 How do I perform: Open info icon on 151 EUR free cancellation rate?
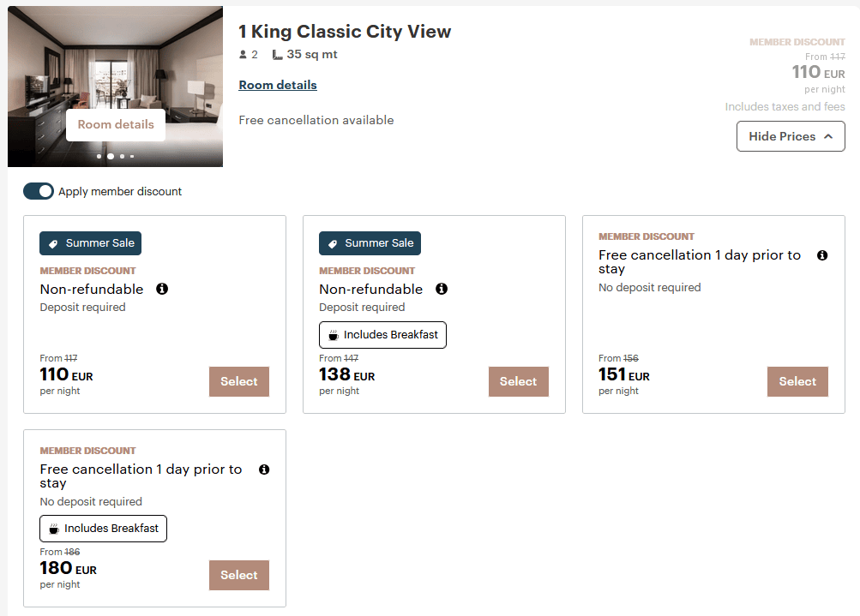coord(822,255)
